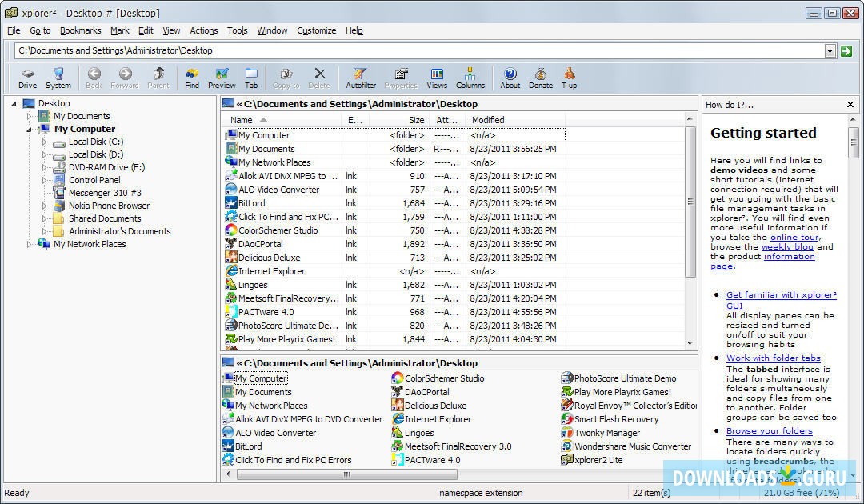Click the 'online tour' link

coord(794,238)
